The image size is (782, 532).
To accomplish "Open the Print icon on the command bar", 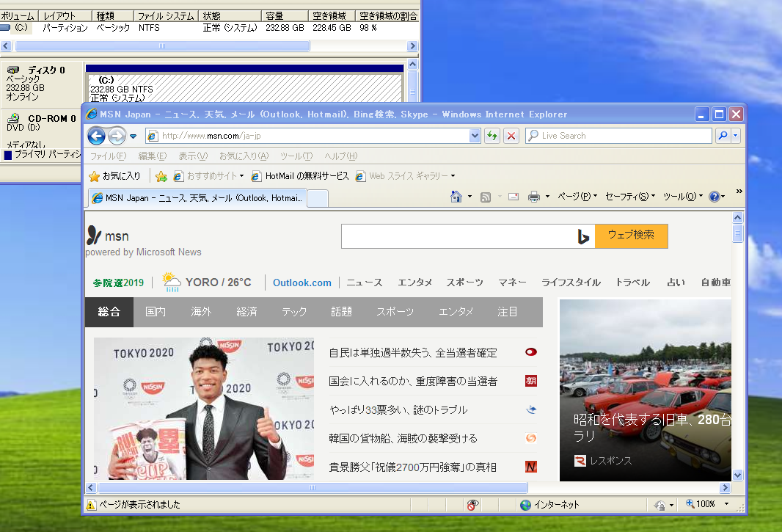I will 535,195.
